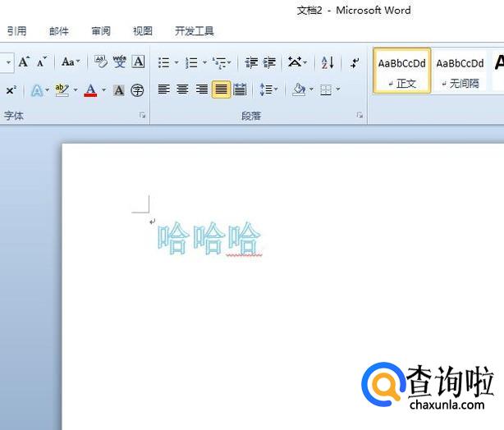This screenshot has height=430, width=504.
Task: Apply the red font color
Action: pyautogui.click(x=90, y=90)
